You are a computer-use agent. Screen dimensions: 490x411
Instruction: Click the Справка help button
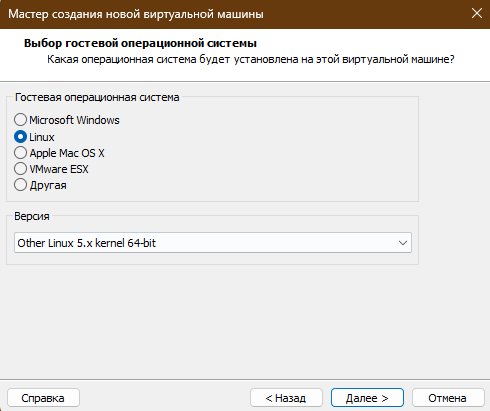pos(43,398)
